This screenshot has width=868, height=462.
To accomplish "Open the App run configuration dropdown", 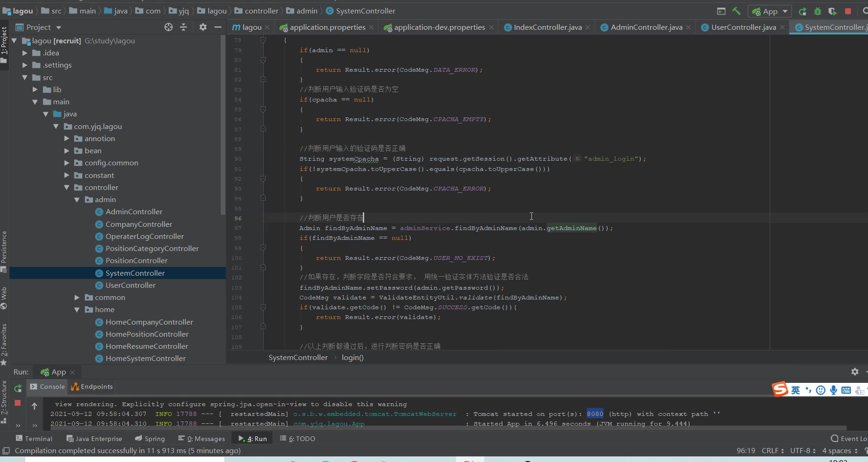I will coord(771,11).
